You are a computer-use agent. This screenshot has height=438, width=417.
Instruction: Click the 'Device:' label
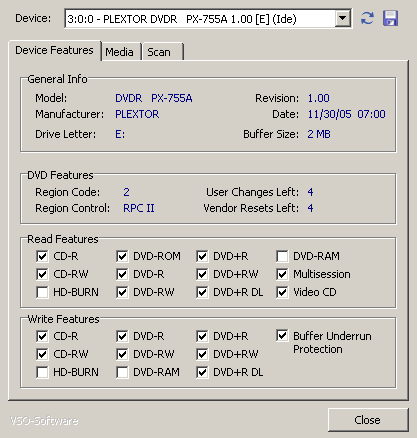(x=33, y=18)
